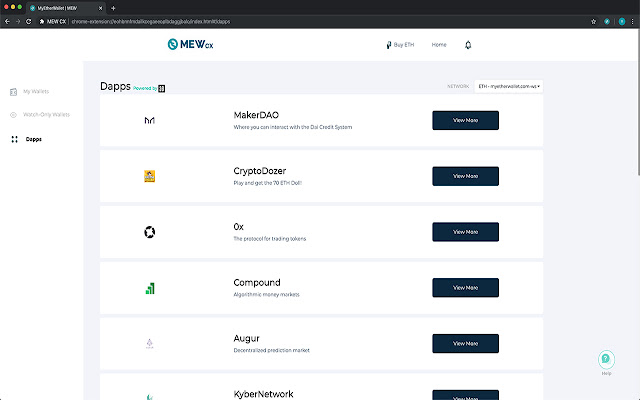
Task: Click the 0x logo icon
Action: click(149, 232)
